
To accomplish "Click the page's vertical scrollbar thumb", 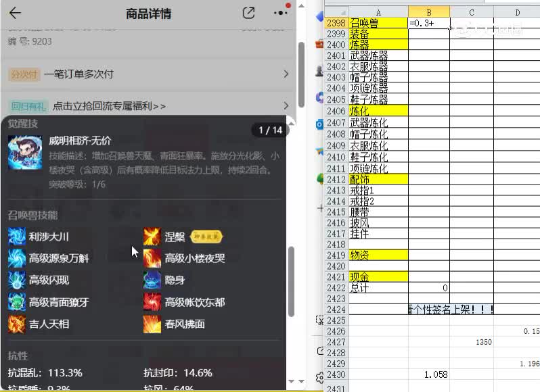I will tap(301, 74).
